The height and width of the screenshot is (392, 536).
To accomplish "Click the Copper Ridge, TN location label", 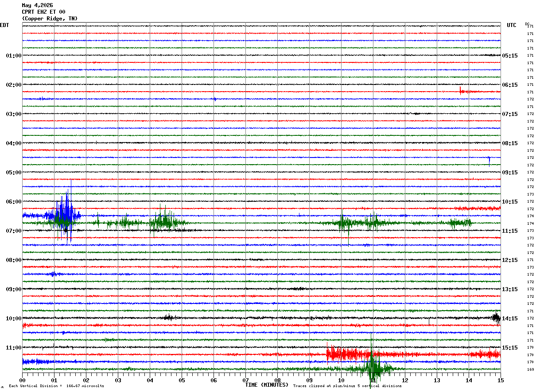I will pyautogui.click(x=50, y=19).
